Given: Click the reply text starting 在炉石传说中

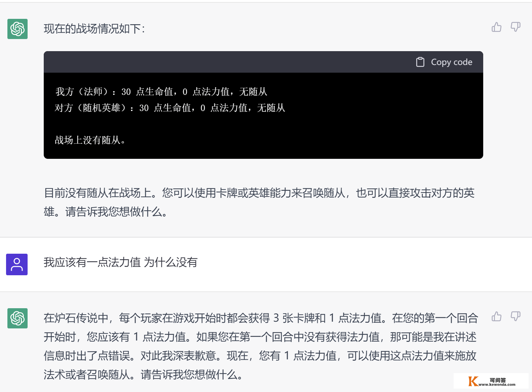Looking at the screenshot, I should click(x=261, y=346).
